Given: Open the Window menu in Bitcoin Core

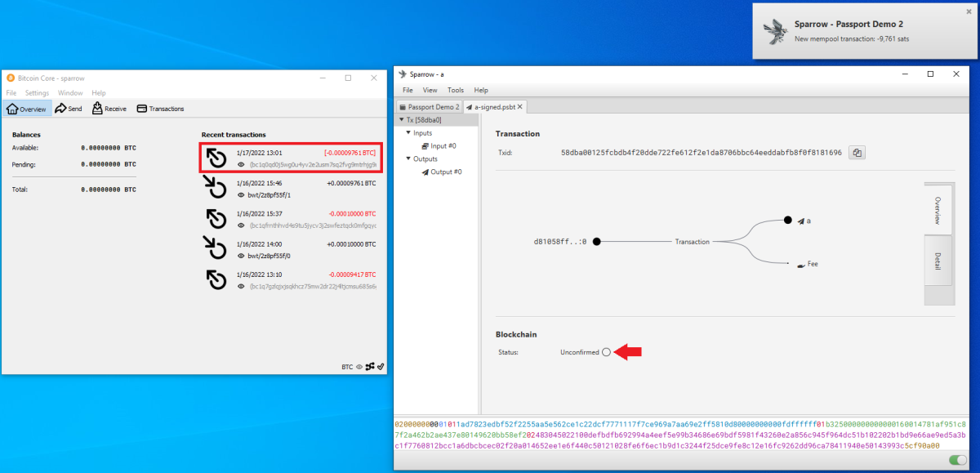Looking at the screenshot, I should tap(70, 93).
